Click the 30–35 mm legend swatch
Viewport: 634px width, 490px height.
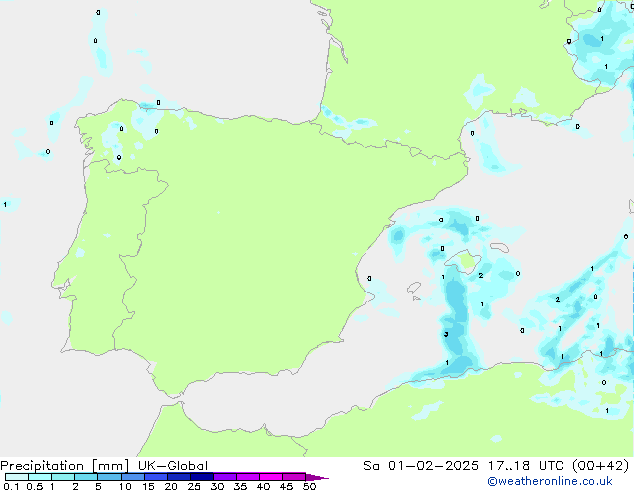click(224, 477)
